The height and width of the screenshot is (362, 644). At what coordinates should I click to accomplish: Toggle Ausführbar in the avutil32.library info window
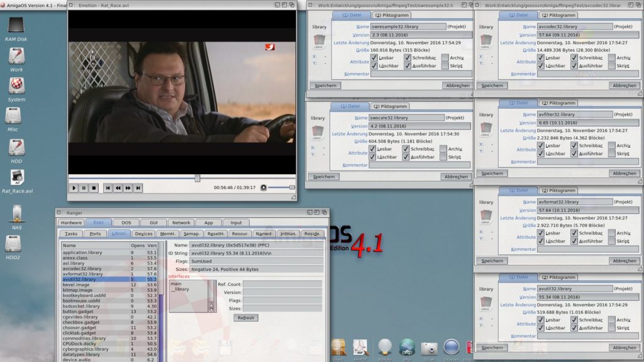(x=574, y=328)
